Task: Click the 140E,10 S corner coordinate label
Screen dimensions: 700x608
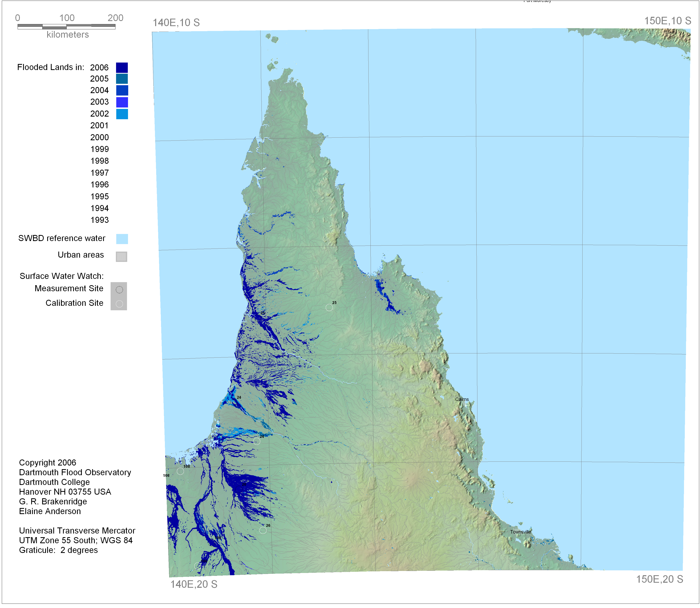Action: coord(176,23)
